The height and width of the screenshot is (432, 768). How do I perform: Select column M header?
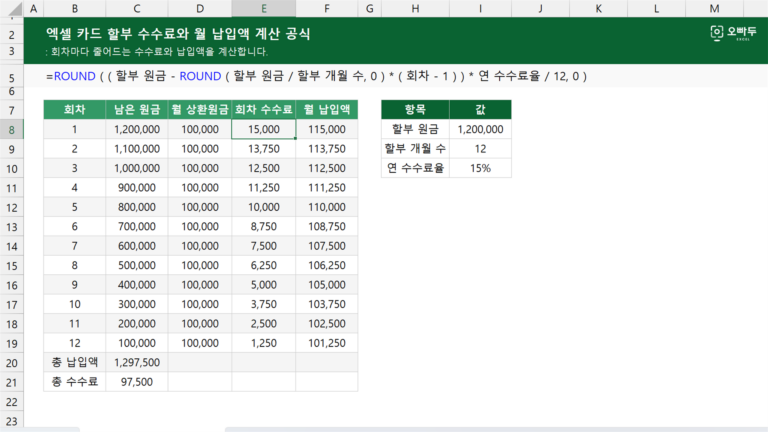coord(714,8)
